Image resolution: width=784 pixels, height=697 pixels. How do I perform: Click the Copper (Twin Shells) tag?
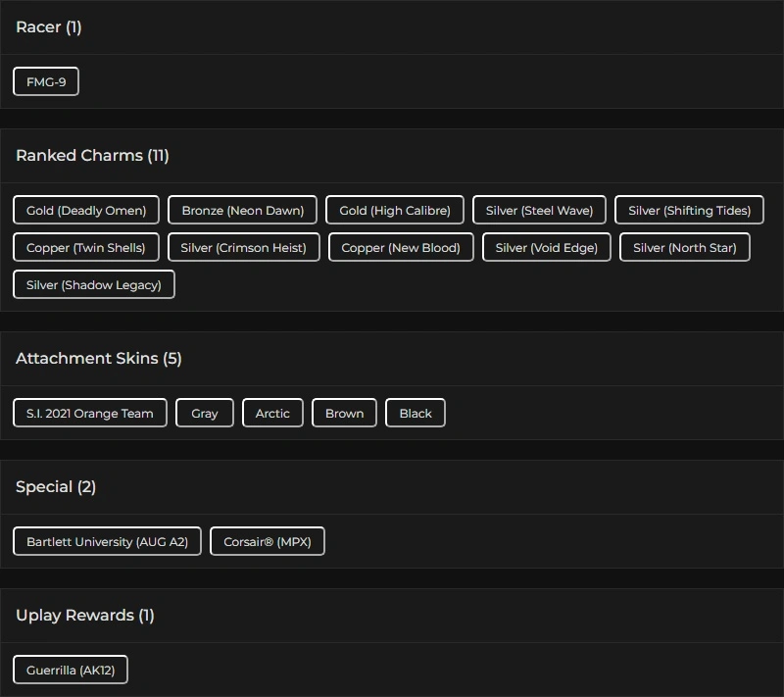click(86, 248)
